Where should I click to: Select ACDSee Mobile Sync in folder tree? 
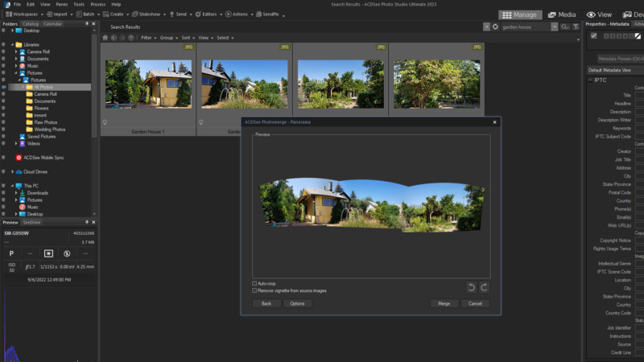coord(43,158)
